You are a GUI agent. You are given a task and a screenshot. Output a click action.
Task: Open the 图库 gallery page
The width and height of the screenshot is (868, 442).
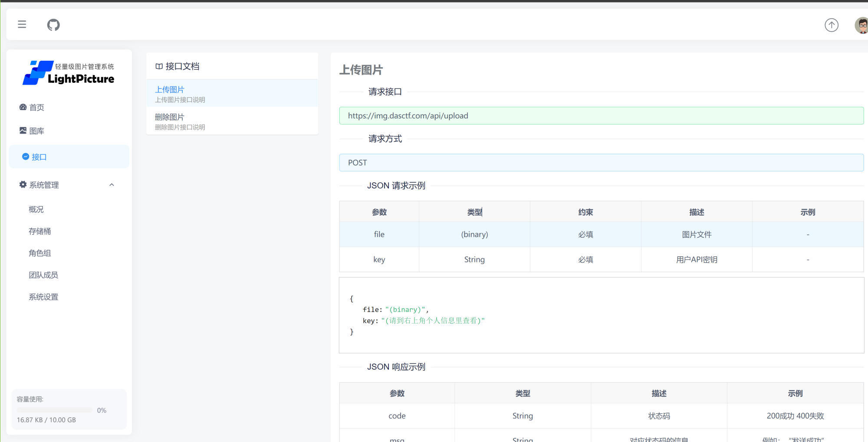(x=36, y=131)
